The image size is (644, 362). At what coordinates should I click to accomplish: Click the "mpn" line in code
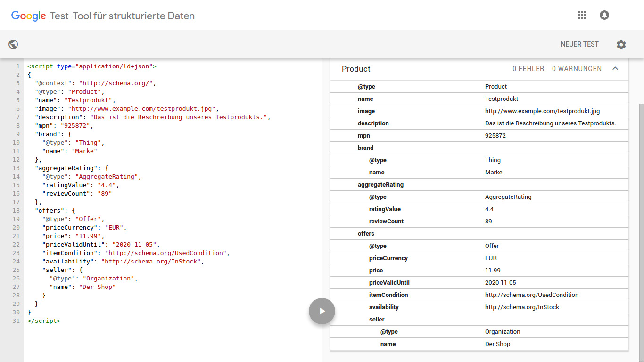[65, 126]
